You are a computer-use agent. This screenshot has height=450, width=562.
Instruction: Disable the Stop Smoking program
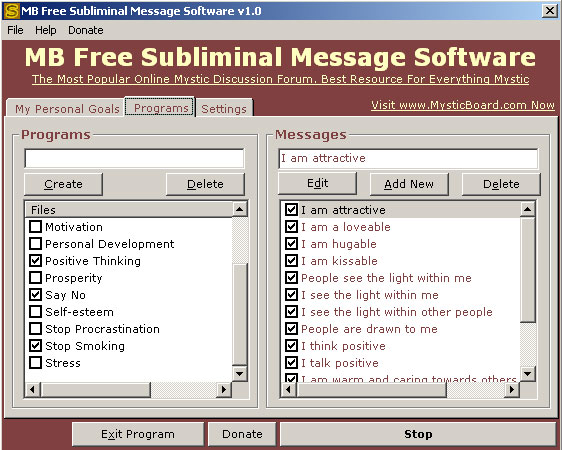click(35, 346)
